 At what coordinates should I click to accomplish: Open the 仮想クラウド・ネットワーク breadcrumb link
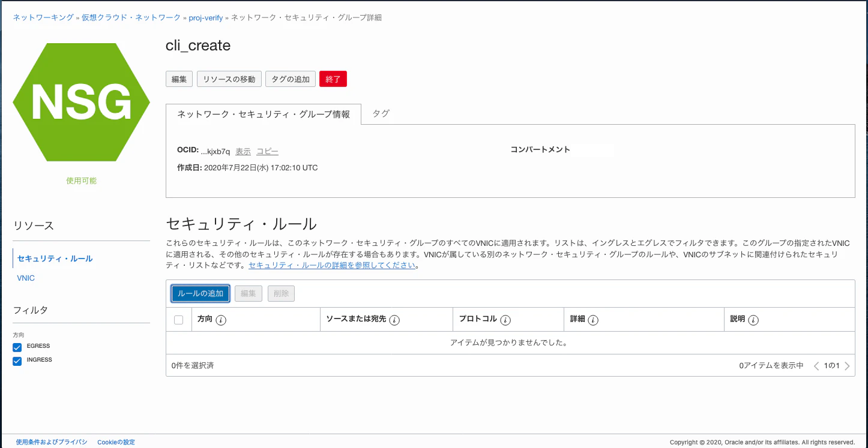(131, 18)
